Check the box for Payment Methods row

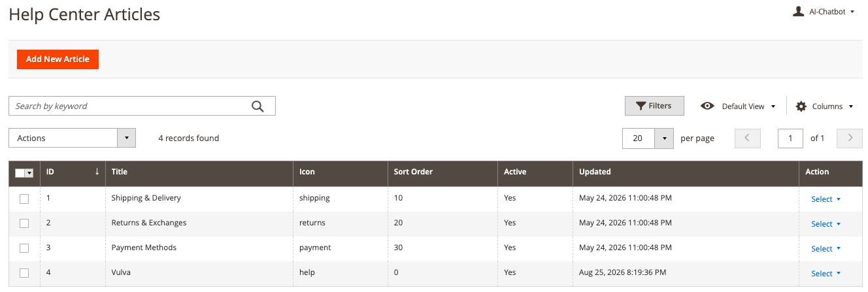24,248
